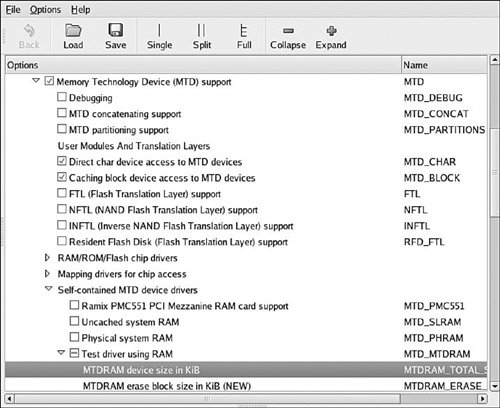Switch to Split view mode icon
Screen dimensions: 500x408
coord(202,30)
